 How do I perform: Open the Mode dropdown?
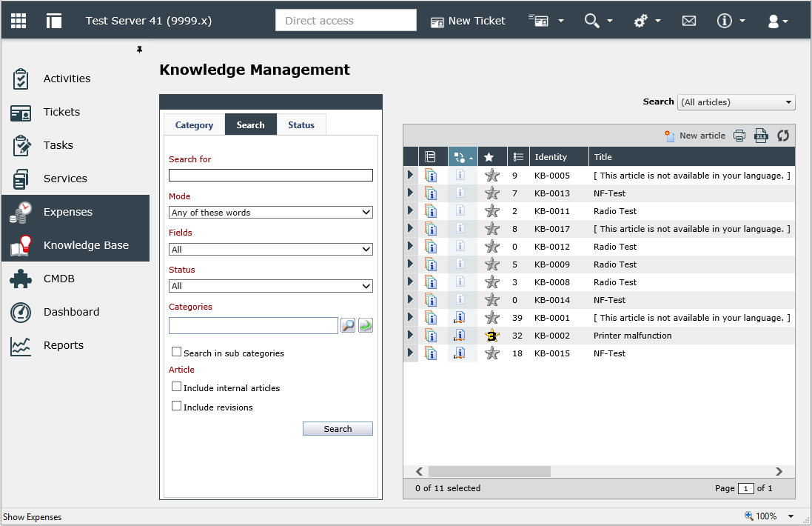(x=271, y=213)
